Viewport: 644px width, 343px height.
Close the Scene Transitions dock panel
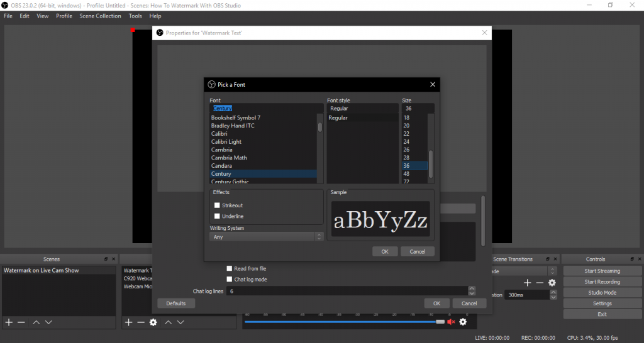[x=555, y=259]
